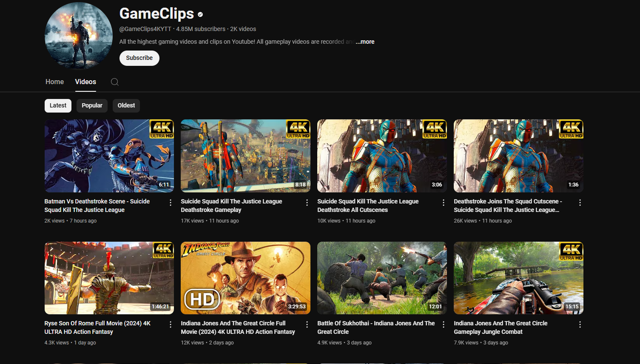Viewport: 640px width, 364px height.
Task: Select the Videos tab
Action: (x=85, y=82)
